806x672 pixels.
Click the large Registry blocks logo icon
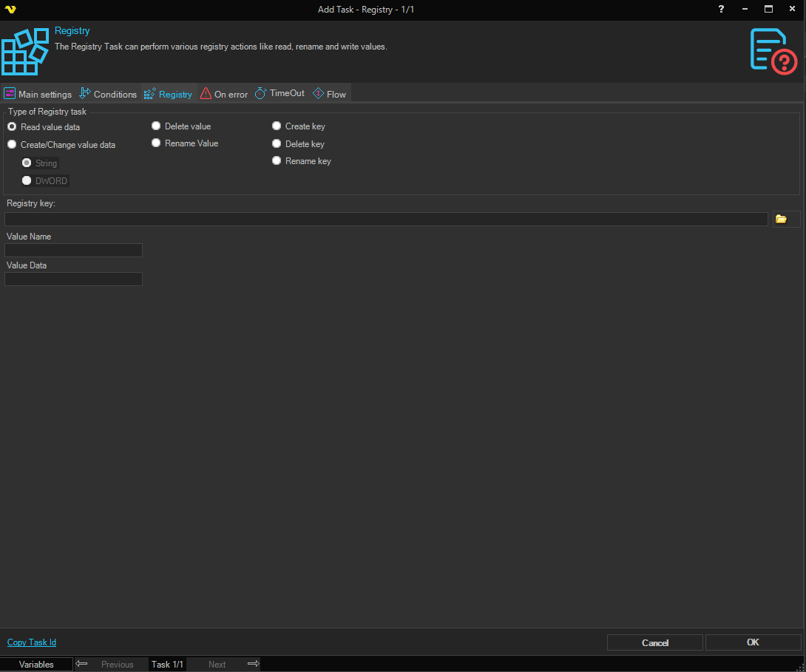[24, 52]
